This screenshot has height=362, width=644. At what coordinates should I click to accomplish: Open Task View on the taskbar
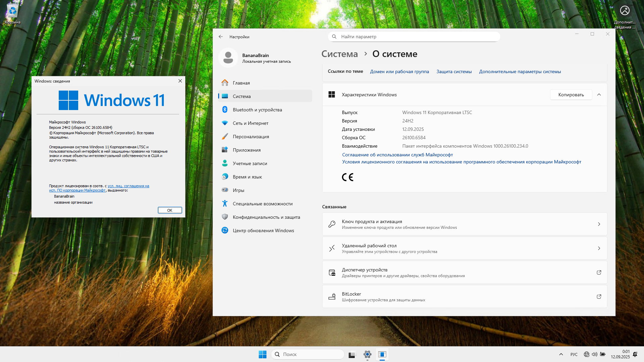coord(352,354)
